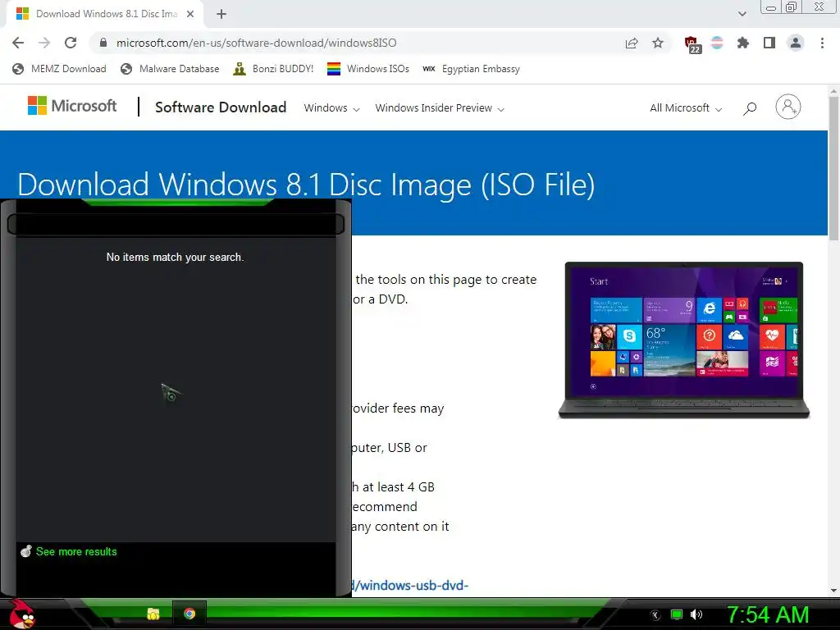Expand the All Microsoft menu

click(x=686, y=108)
